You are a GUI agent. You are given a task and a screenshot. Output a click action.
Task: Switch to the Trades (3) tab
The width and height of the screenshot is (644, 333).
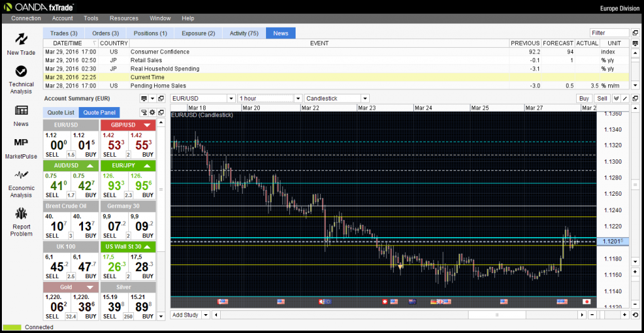pyautogui.click(x=64, y=33)
